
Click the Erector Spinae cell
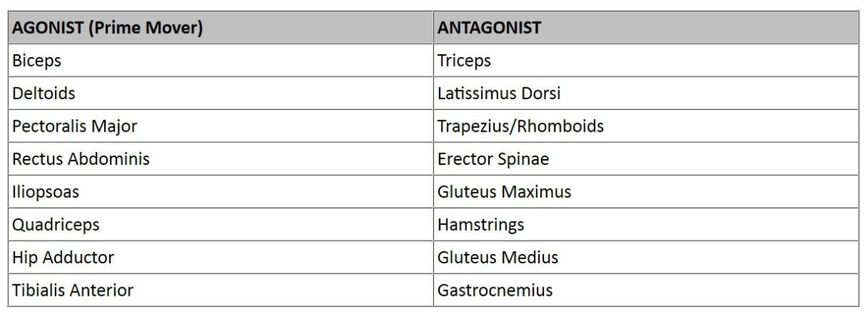493,159
